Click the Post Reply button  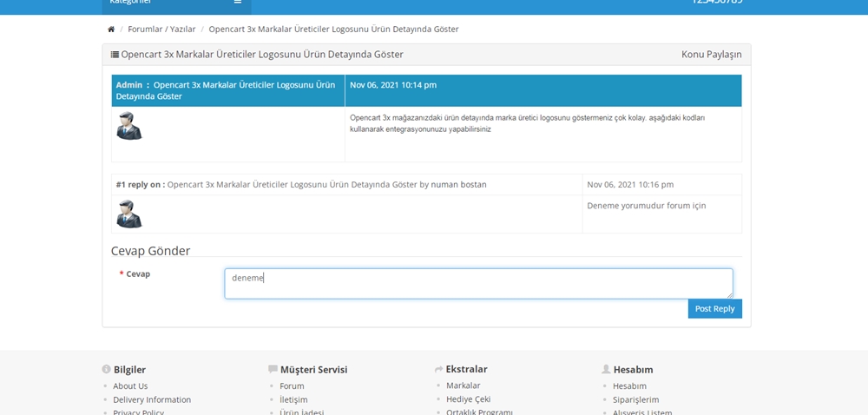[x=714, y=309]
